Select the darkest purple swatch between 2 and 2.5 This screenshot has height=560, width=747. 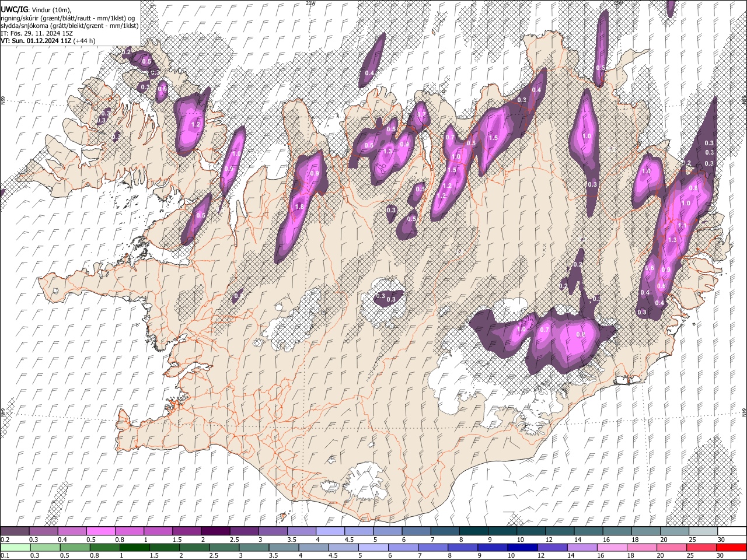click(x=215, y=531)
